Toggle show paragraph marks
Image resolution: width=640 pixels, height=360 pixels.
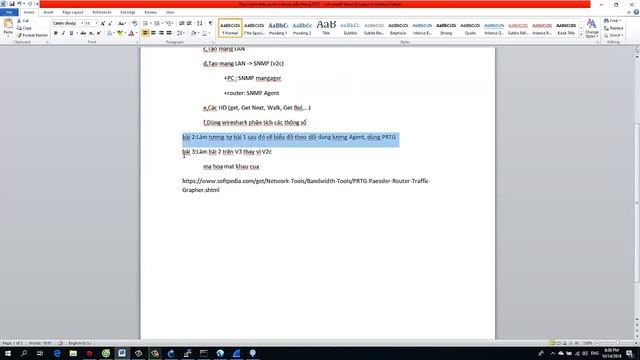pos(211,23)
